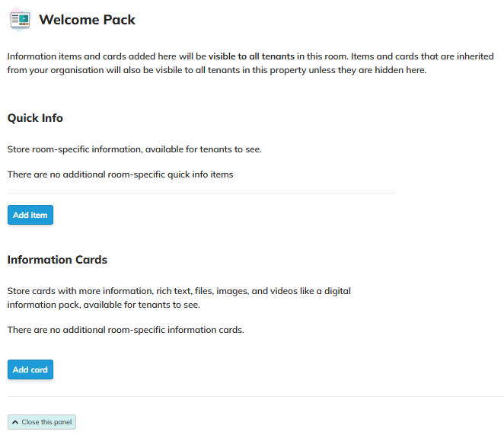Viewport: 504px width, 435px height.
Task: Click the word 'card' on Add card button
Action: tap(40, 370)
